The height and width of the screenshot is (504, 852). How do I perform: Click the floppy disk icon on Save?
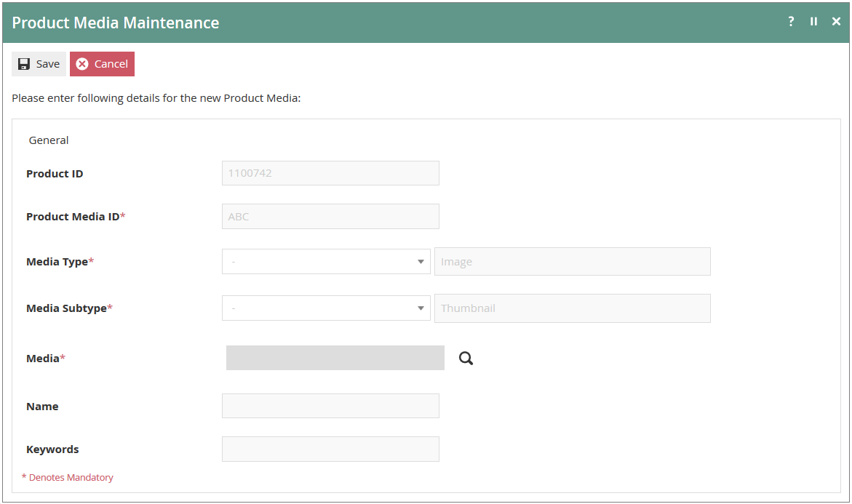click(23, 63)
